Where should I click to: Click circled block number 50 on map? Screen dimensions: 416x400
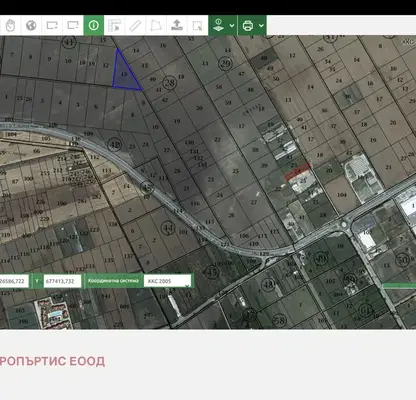[x=403, y=259]
